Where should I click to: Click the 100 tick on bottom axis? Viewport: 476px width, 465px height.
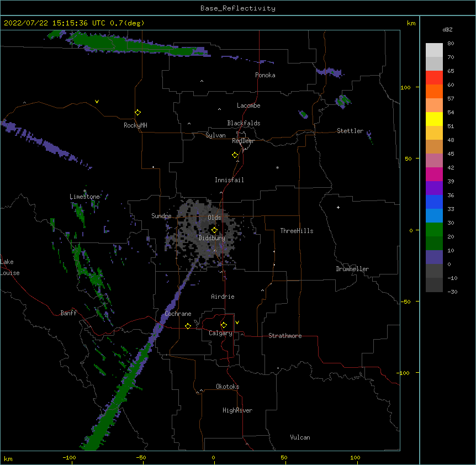(355, 457)
